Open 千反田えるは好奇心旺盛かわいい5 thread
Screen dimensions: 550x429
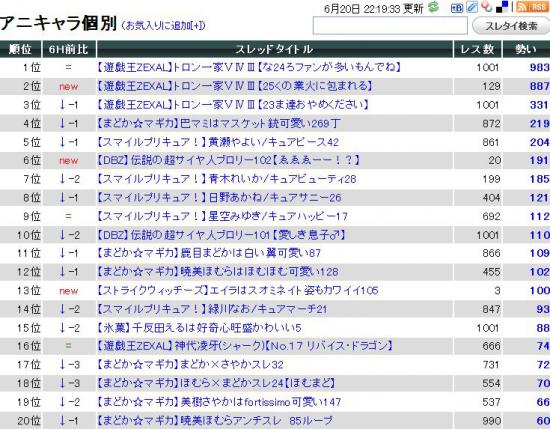pos(199,328)
